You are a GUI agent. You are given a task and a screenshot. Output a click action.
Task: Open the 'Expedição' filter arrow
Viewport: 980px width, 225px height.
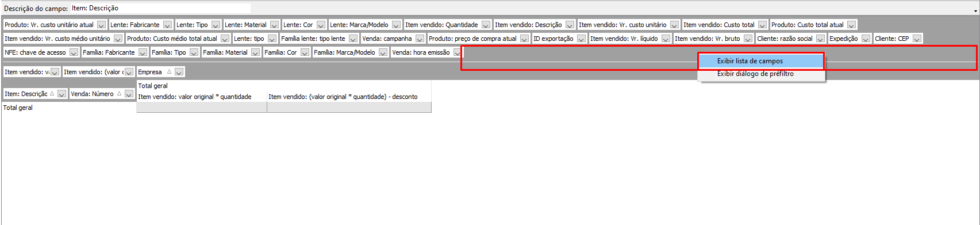point(866,39)
